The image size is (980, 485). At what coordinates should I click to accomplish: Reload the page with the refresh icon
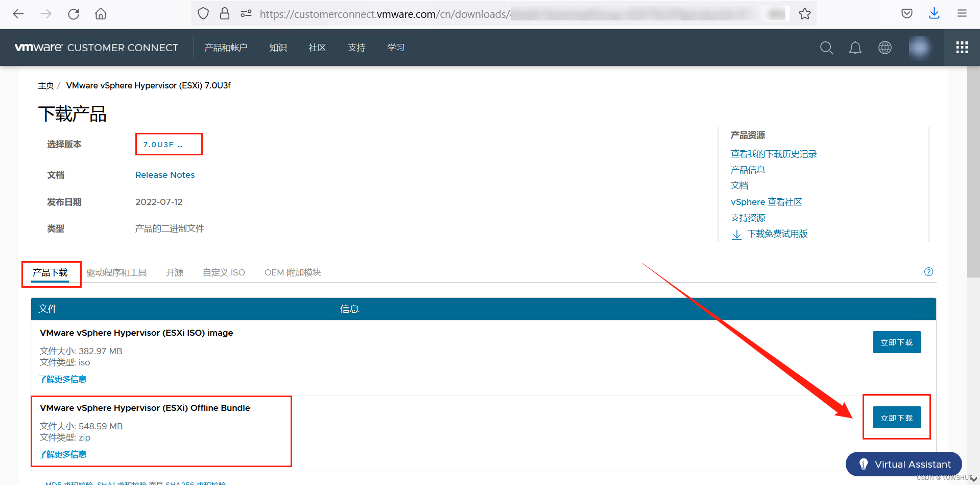pyautogui.click(x=74, y=14)
